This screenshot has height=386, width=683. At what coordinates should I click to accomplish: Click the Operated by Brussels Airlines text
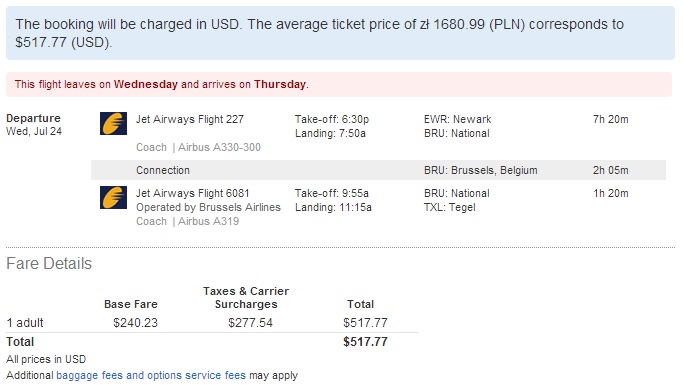pos(208,207)
